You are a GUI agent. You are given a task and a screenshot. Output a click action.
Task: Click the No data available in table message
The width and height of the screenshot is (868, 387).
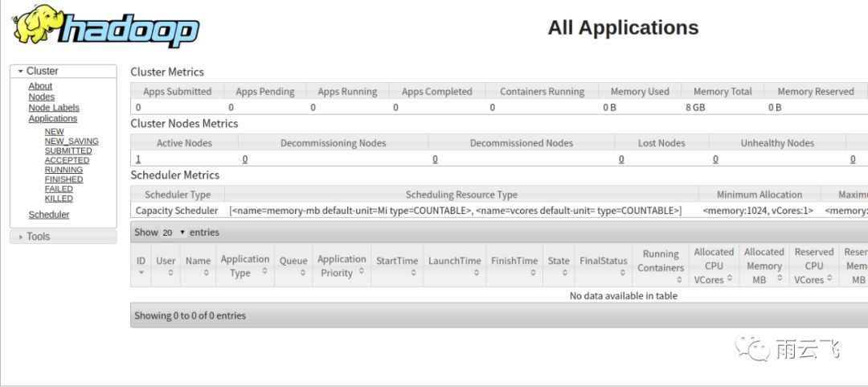[x=624, y=295]
